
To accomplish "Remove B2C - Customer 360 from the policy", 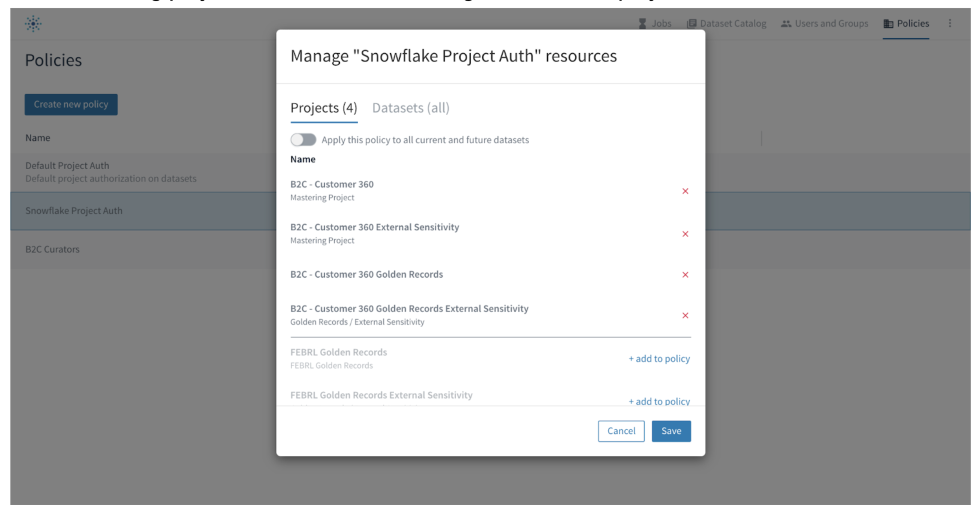I will tap(685, 191).
